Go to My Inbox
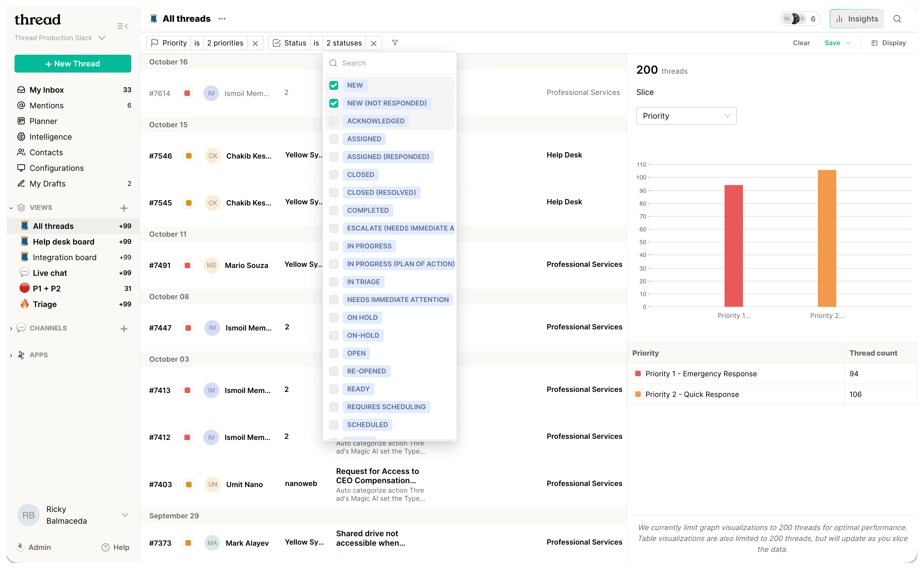The image size is (924, 570). tap(47, 90)
